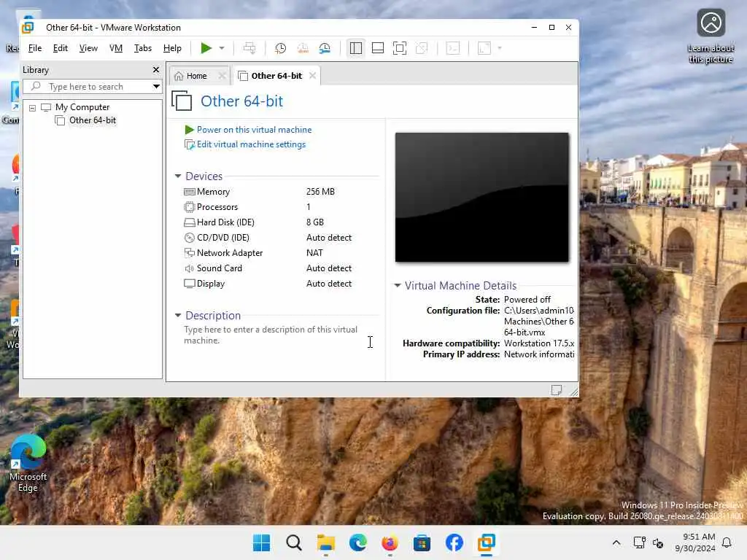Open File Explorer from the taskbar
The width and height of the screenshot is (747, 560).
[x=326, y=542]
